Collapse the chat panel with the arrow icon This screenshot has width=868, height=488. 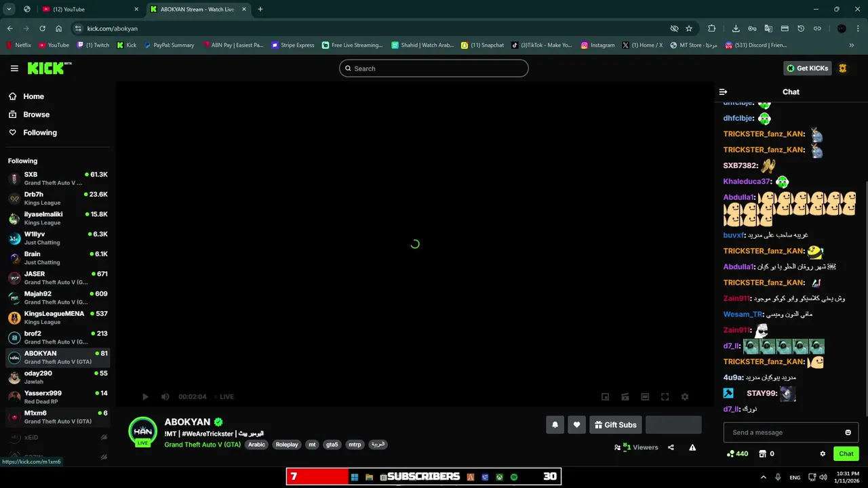point(723,91)
